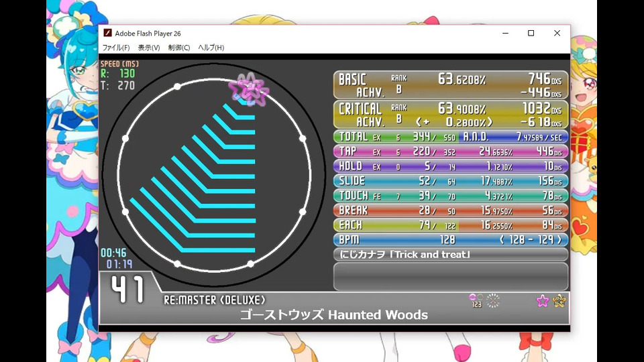The height and width of the screenshot is (362, 644).
Task: Click the BREAK 28/50 stats row
Action: (451, 210)
